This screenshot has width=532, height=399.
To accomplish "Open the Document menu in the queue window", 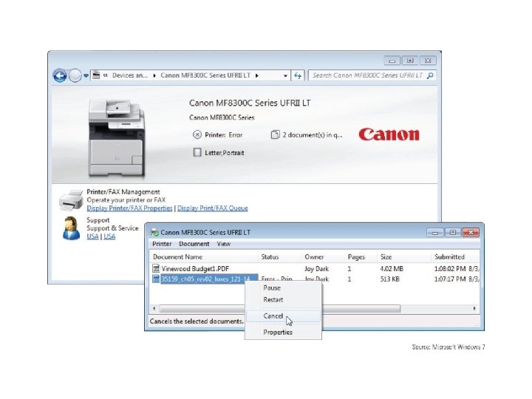I will click(x=194, y=244).
